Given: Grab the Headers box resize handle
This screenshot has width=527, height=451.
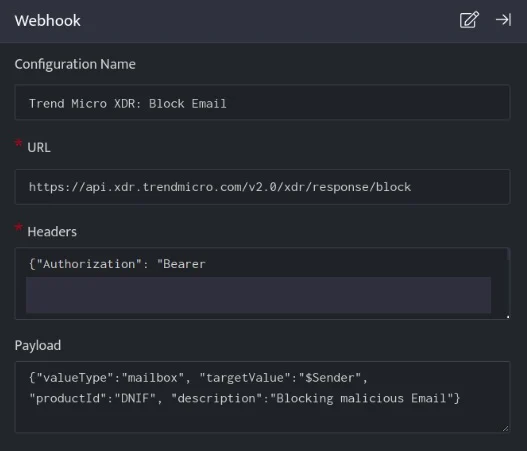Looking at the screenshot, I should pyautogui.click(x=508, y=317).
